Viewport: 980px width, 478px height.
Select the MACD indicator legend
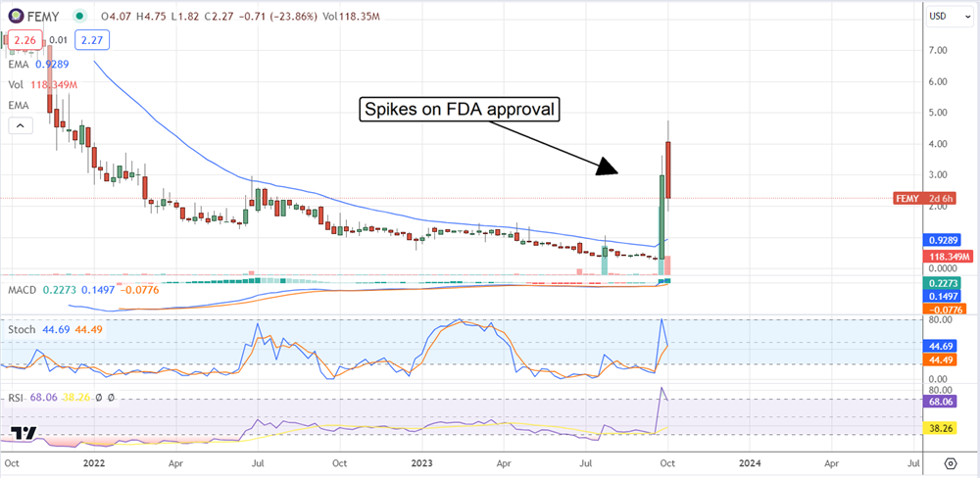[x=83, y=290]
